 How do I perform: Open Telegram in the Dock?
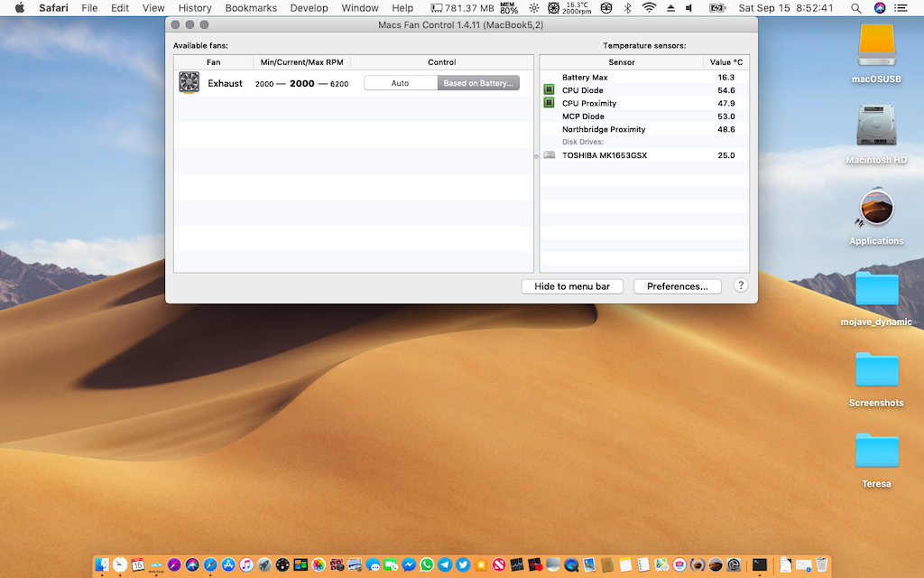445,564
